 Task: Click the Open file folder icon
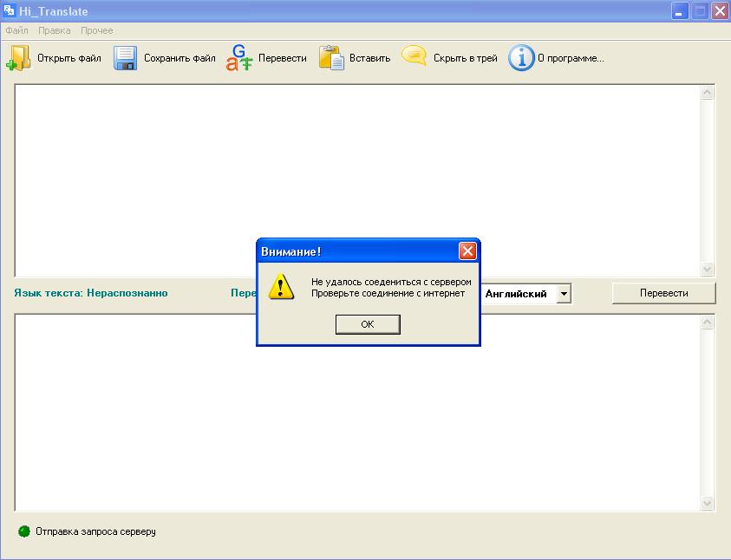pyautogui.click(x=19, y=58)
